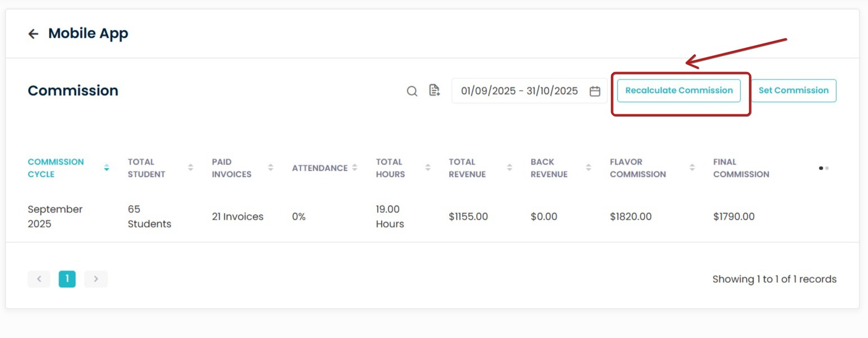Go to previous page arrow

pos(39,279)
